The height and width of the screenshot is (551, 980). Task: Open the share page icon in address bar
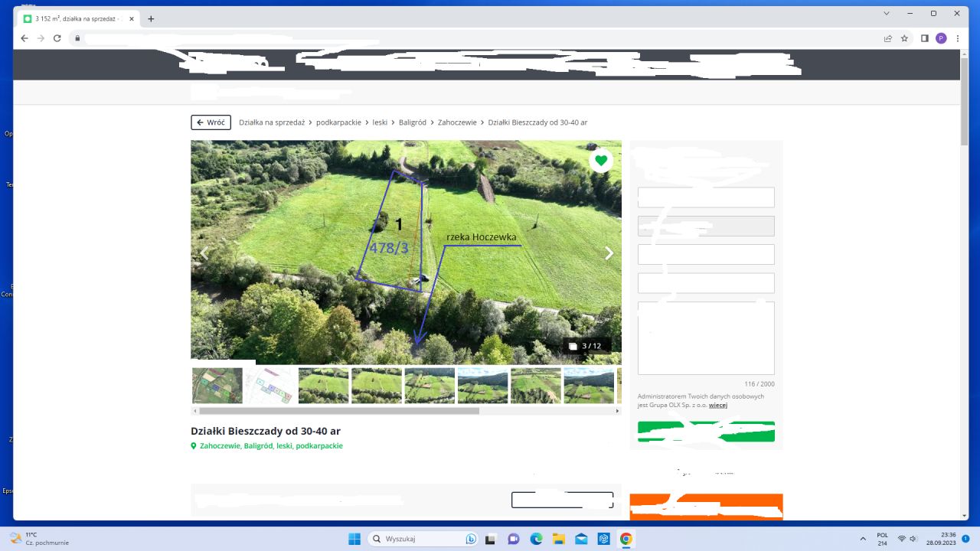(x=888, y=38)
